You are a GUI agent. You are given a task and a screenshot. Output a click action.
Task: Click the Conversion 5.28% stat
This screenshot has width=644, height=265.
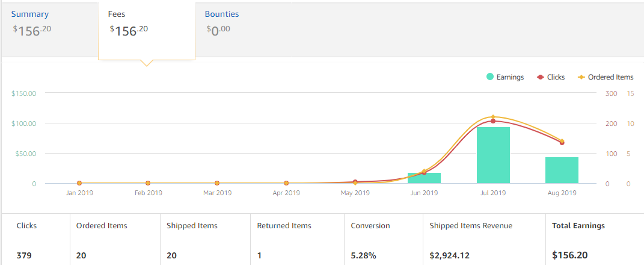point(364,255)
